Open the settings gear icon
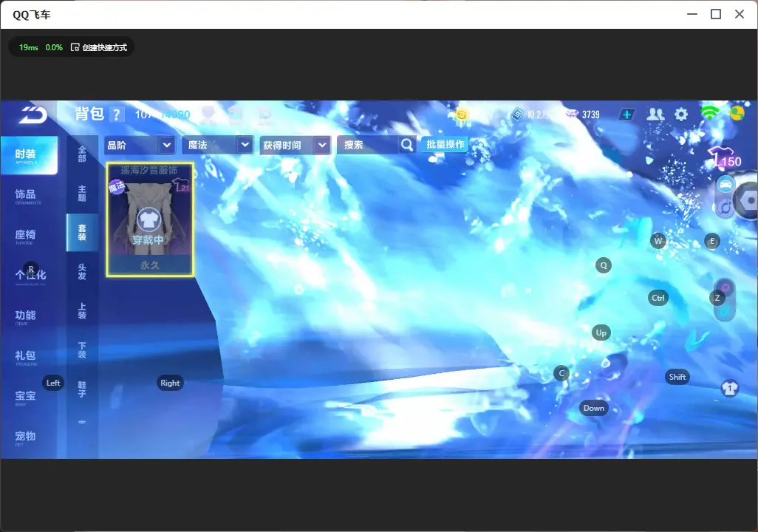The width and height of the screenshot is (758, 532). (681, 115)
